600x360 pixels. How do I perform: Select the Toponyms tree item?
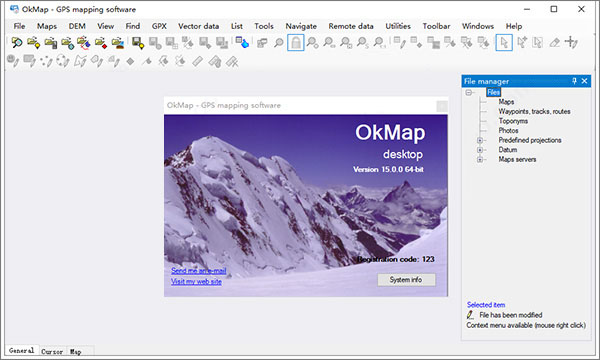click(513, 121)
